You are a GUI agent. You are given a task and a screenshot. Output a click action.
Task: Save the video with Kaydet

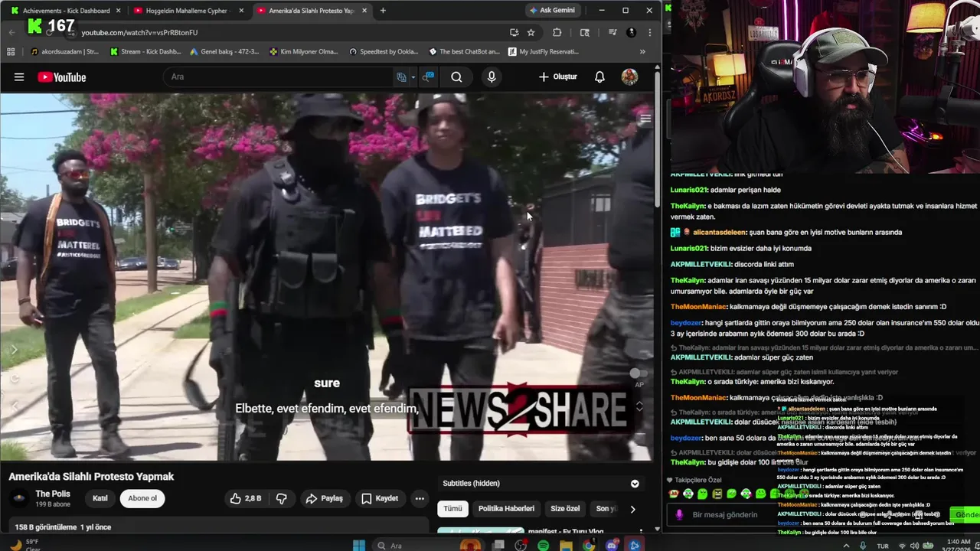[380, 498]
